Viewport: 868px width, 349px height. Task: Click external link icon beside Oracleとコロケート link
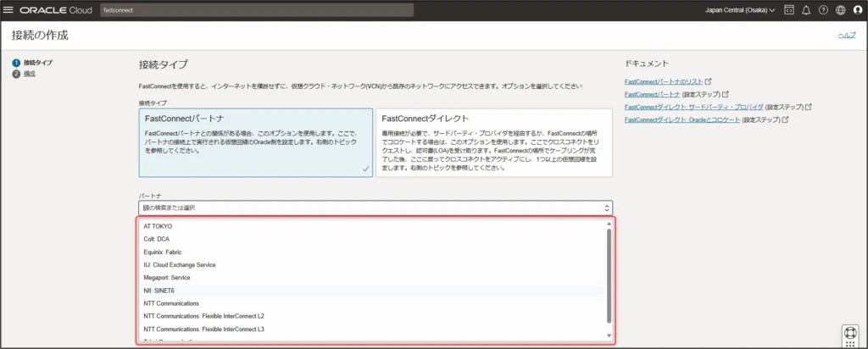[x=785, y=119]
